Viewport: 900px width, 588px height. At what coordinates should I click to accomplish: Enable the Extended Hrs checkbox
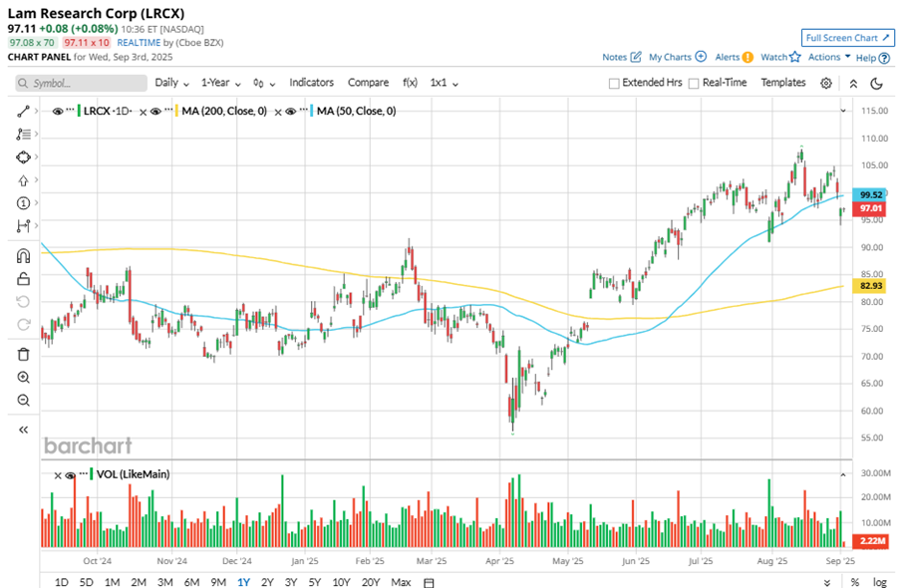tap(614, 84)
